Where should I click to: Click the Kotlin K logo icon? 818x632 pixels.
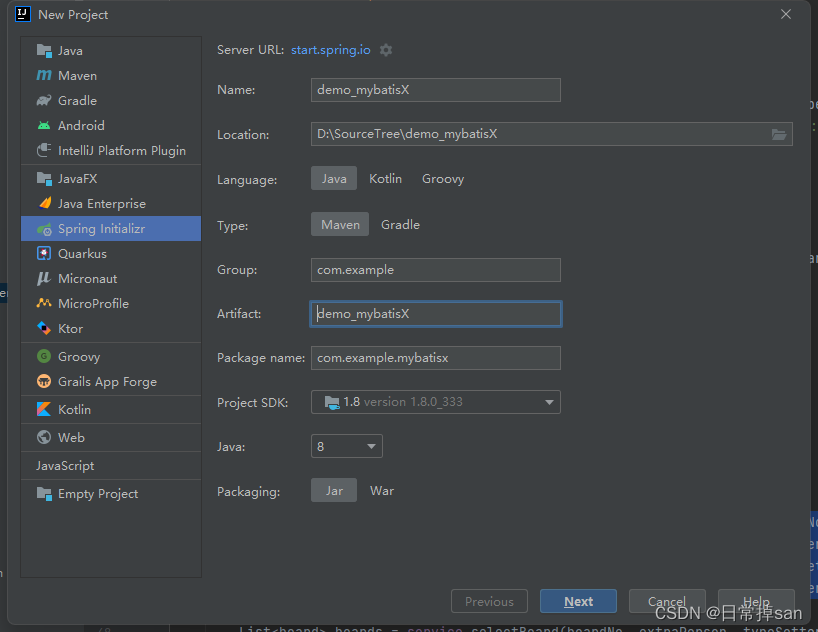tap(44, 409)
